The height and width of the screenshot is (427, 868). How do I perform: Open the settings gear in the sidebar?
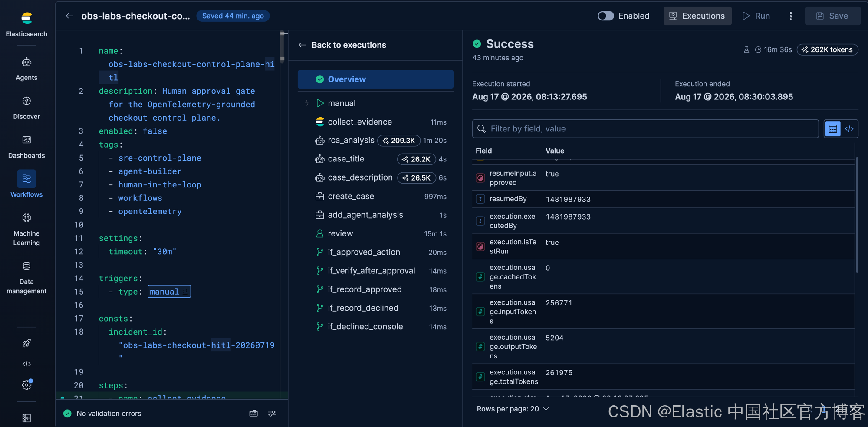click(x=26, y=385)
